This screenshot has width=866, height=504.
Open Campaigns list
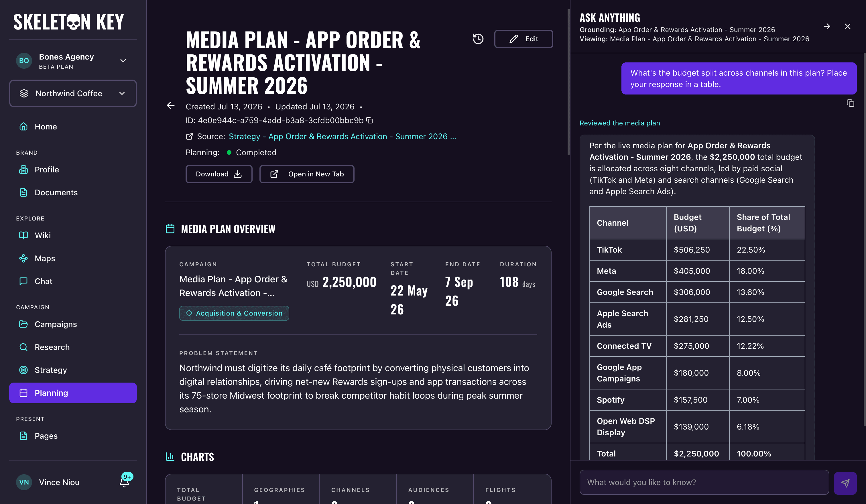tap(73, 324)
